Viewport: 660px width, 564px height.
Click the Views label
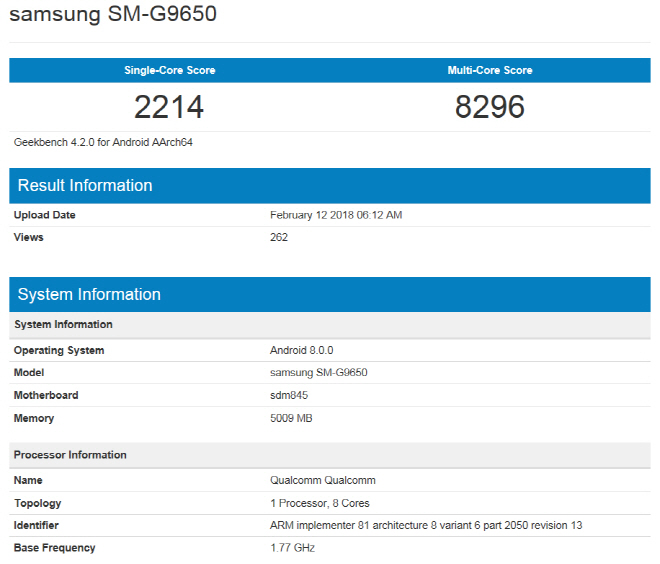[x=29, y=237]
